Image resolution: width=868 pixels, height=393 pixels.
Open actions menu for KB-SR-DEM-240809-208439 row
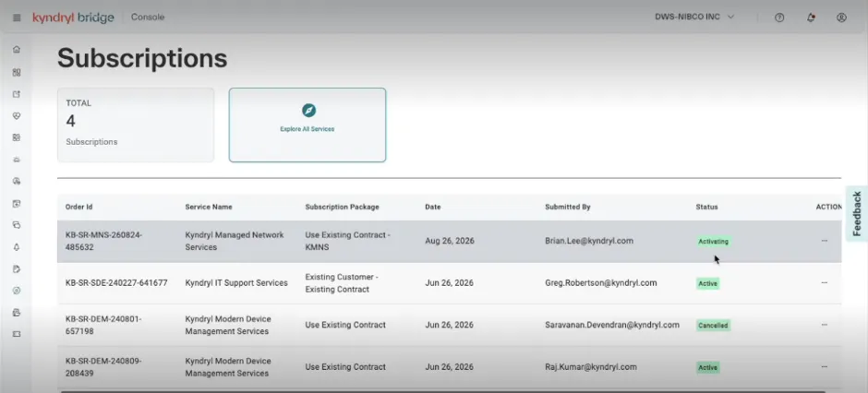click(x=825, y=367)
